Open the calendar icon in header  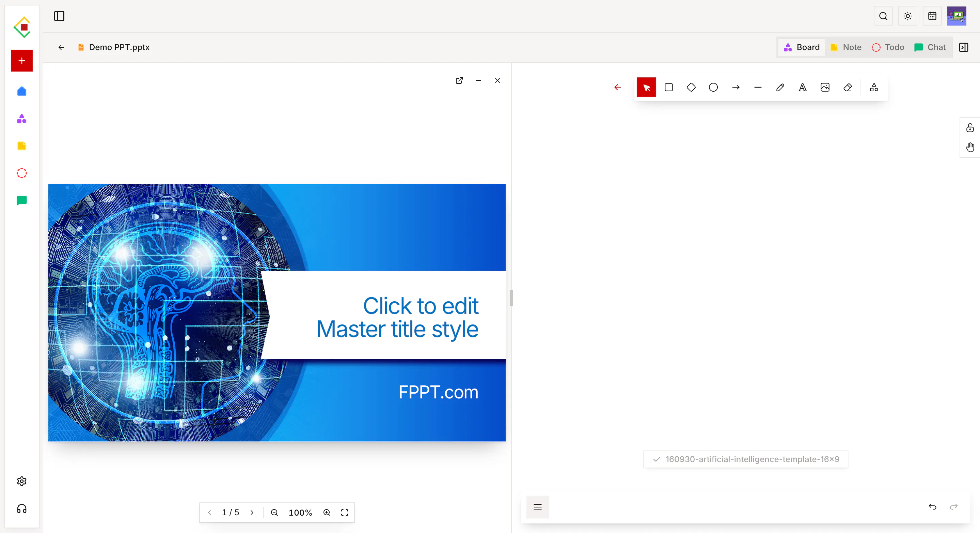pos(932,16)
